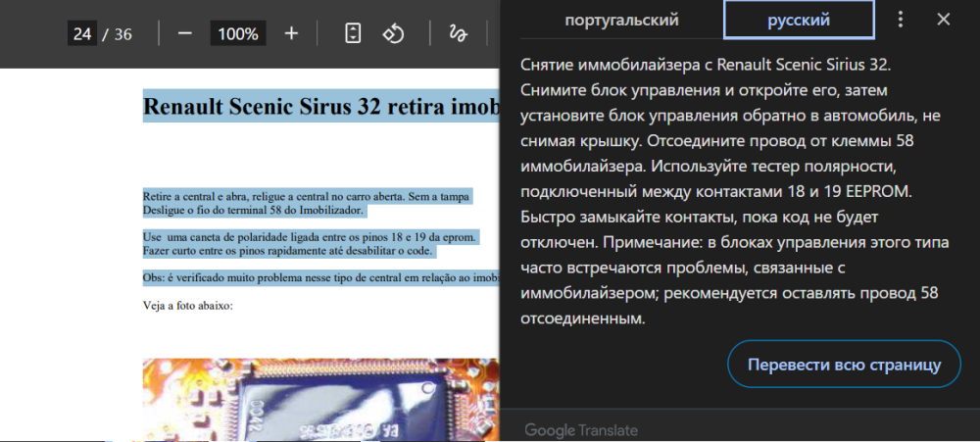Click the text 'Veja a foto abaixo:'
The image size is (980, 442).
(x=188, y=307)
